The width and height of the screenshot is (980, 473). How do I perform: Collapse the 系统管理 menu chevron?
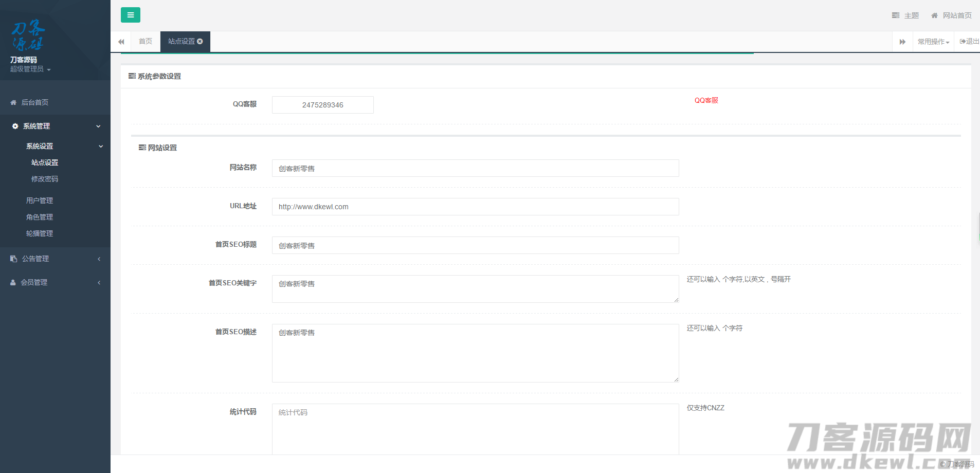tap(98, 126)
